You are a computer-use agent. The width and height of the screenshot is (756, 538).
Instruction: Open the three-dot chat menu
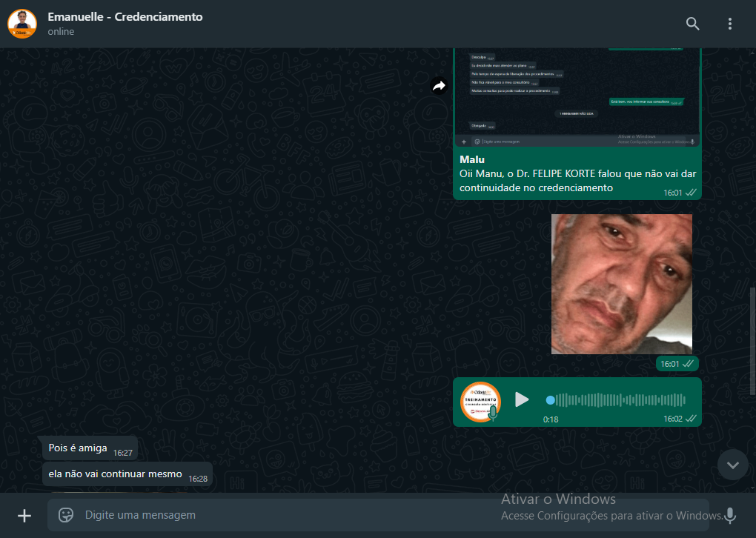pos(729,24)
